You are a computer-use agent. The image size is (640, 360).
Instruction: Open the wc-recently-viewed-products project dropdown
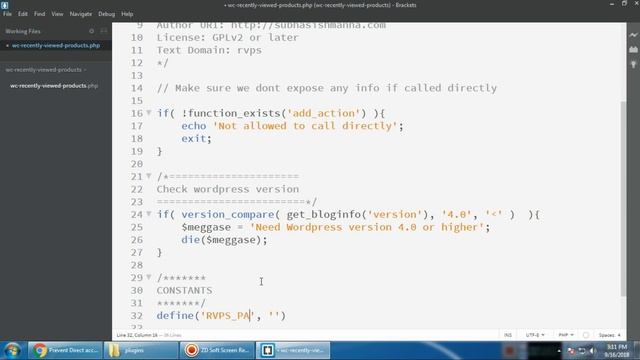pyautogui.click(x=46, y=70)
